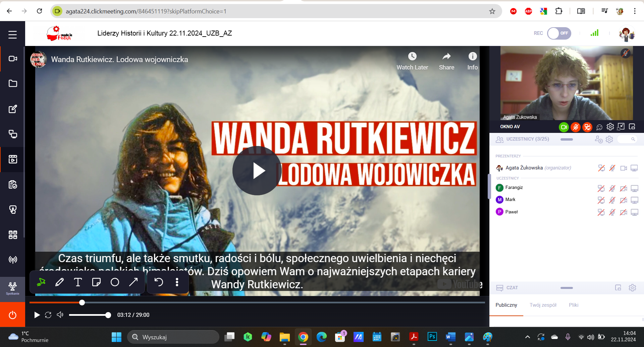The image size is (644, 347).
Task: Open the camera and AV sidebar item
Action: 13,59
